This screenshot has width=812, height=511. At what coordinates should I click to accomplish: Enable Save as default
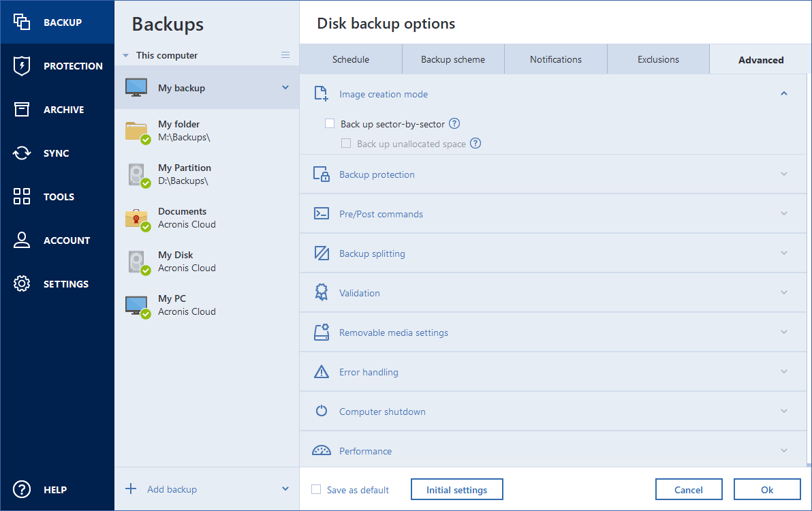coord(316,489)
